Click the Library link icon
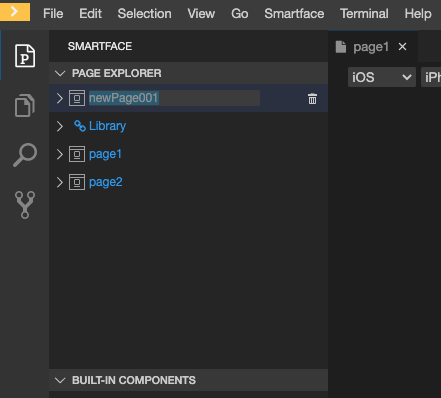Viewport: 441px width, 398px height. click(x=80, y=126)
